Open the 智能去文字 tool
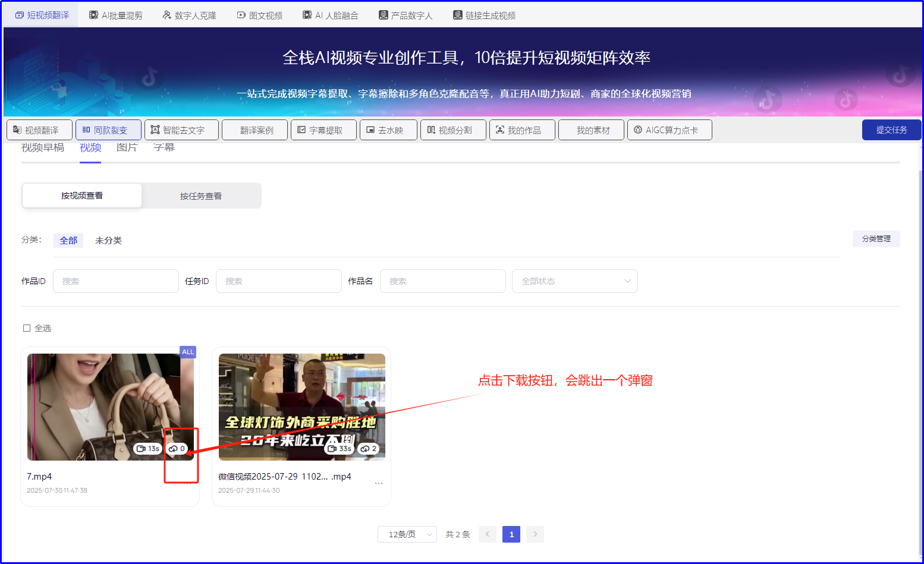This screenshot has width=924, height=564. click(x=181, y=130)
